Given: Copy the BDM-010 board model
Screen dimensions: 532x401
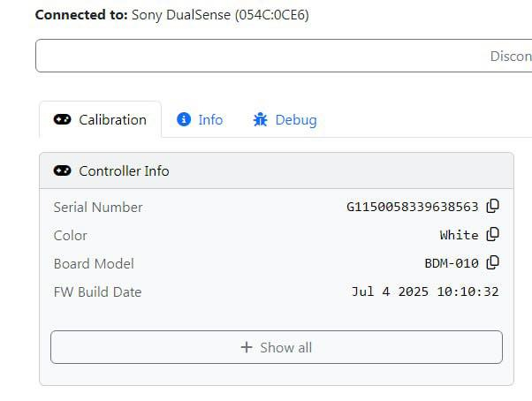Looking at the screenshot, I should coord(493,262).
